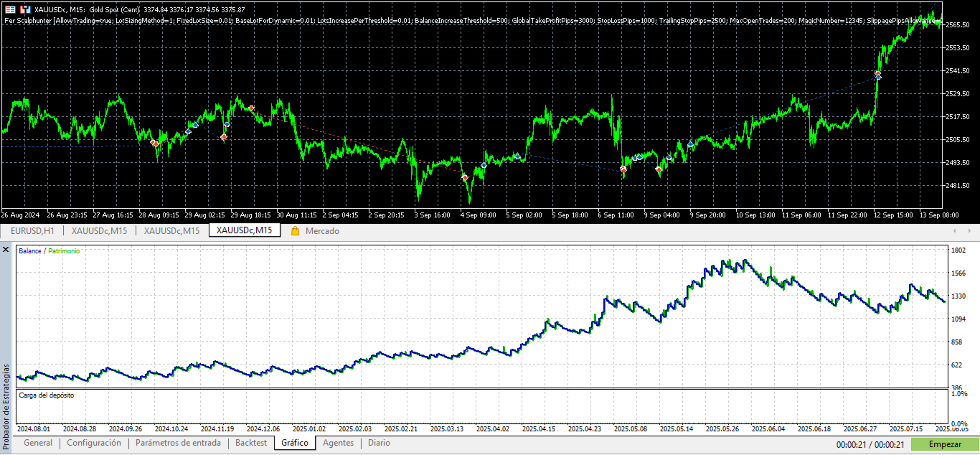Click the shopping bag icon beside Mercado
The height and width of the screenshot is (455, 980).
[x=295, y=231]
